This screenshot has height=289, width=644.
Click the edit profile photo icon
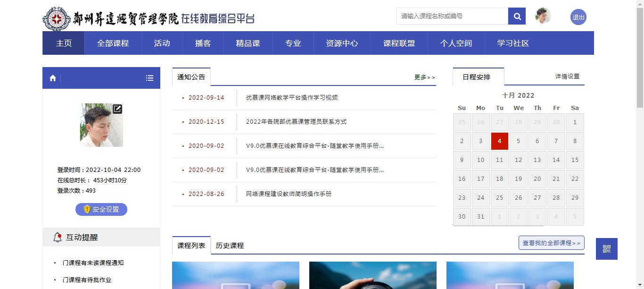pos(117,109)
